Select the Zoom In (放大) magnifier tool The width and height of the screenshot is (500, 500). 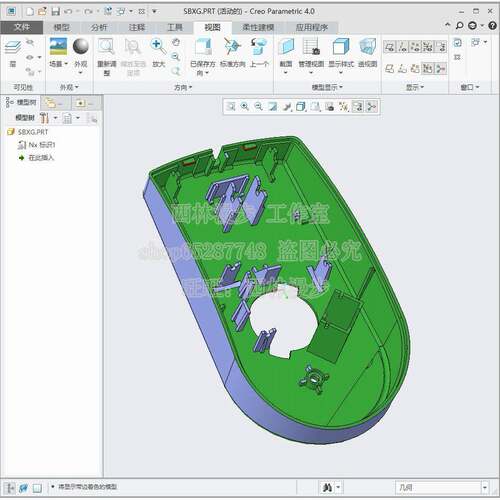tap(159, 47)
